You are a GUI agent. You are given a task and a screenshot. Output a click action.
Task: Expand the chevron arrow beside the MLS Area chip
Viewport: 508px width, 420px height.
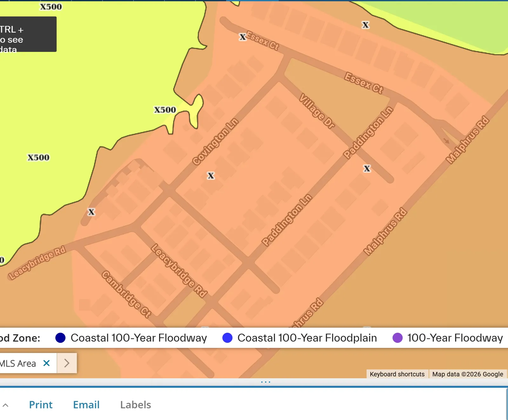(67, 363)
